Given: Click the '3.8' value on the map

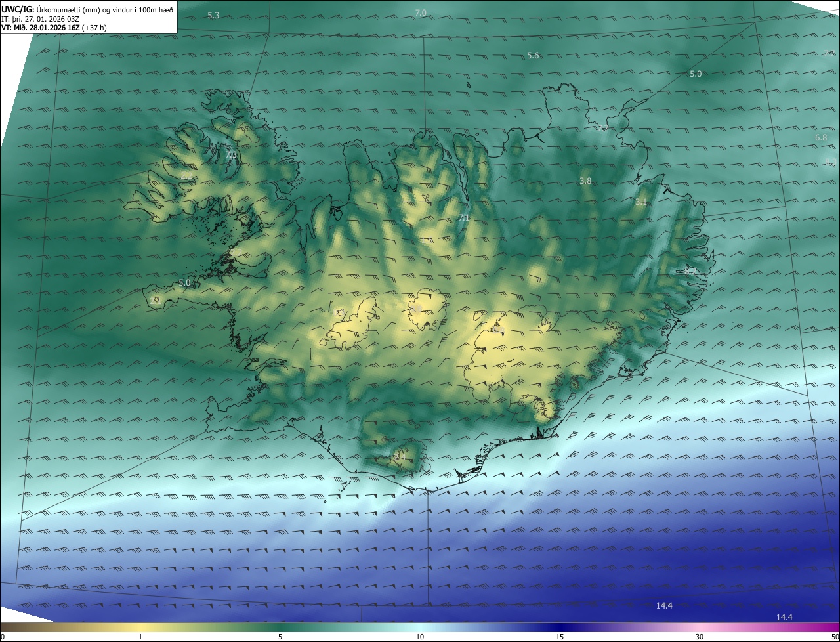Looking at the screenshot, I should (585, 181).
